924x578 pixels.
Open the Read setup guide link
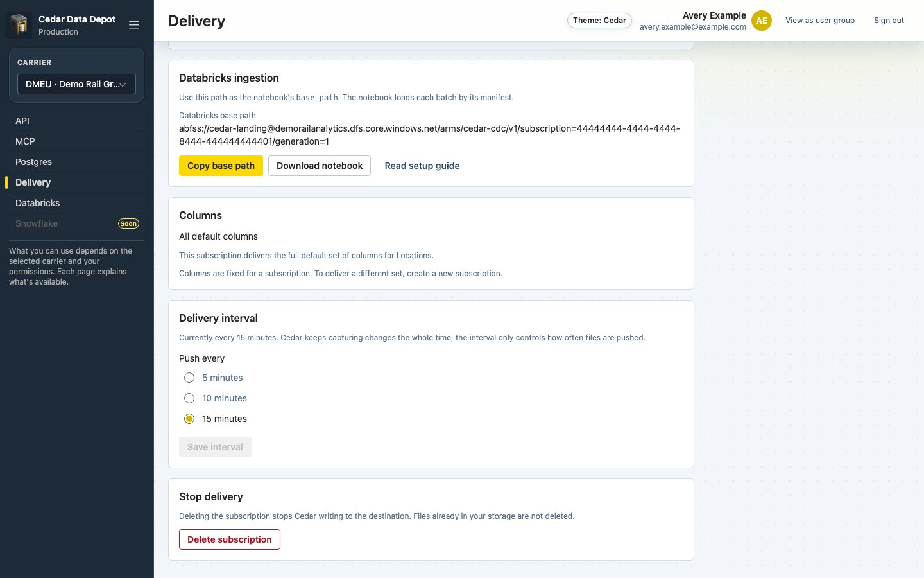(x=422, y=166)
